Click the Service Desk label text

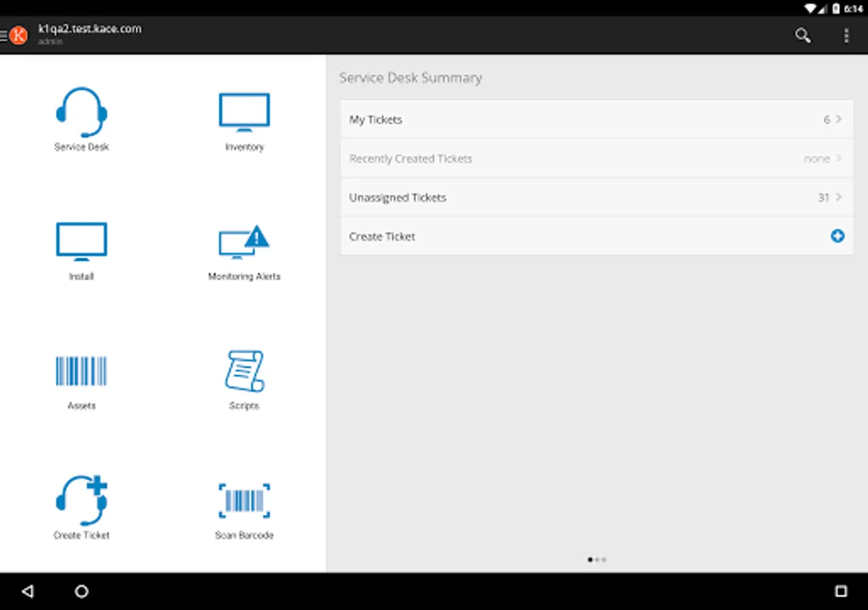click(81, 147)
